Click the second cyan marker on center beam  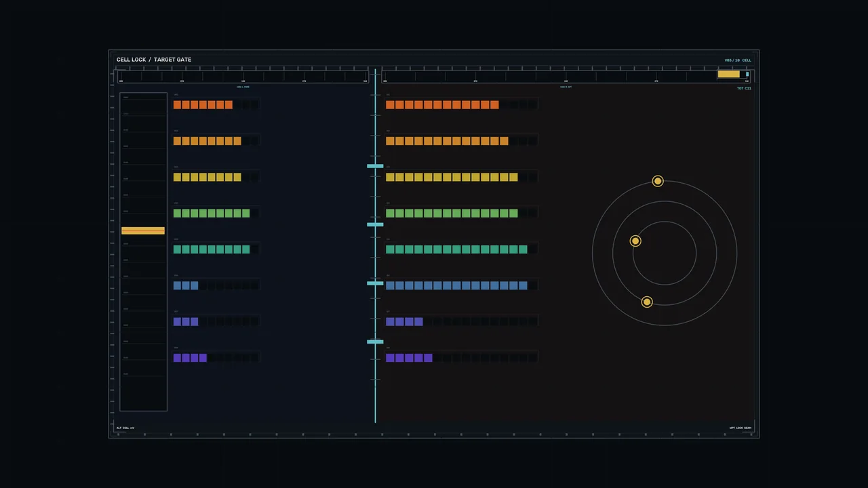tap(375, 224)
